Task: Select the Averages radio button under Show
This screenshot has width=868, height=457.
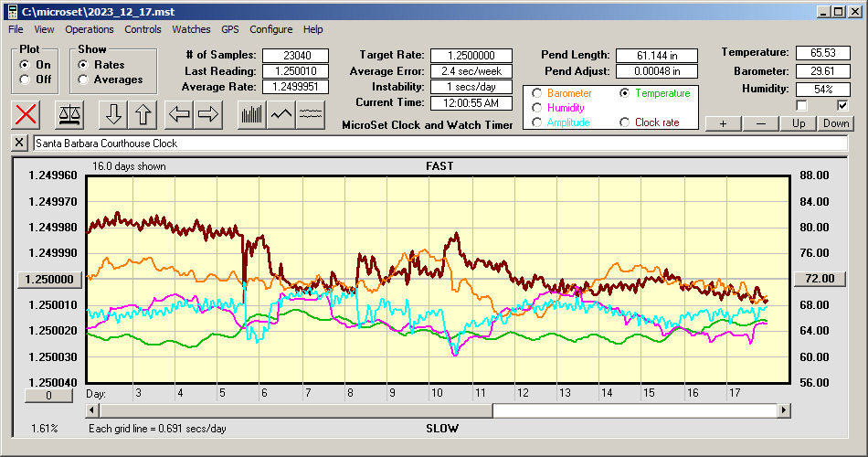Action: click(x=84, y=80)
